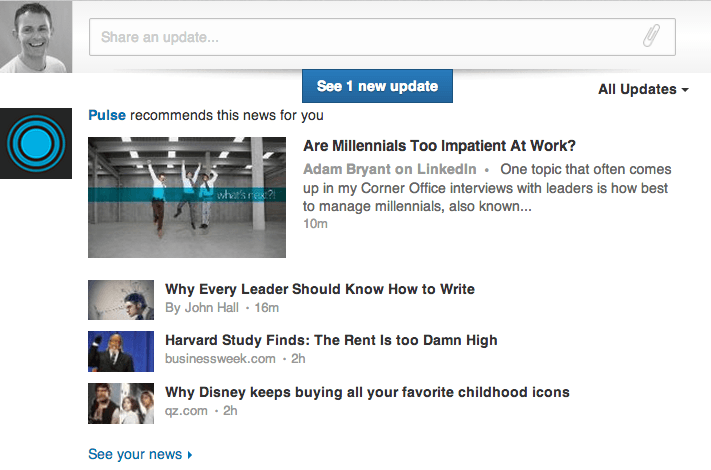The height and width of the screenshot is (470, 711).
Task: Click businessweek.com source text
Action: 220,359
